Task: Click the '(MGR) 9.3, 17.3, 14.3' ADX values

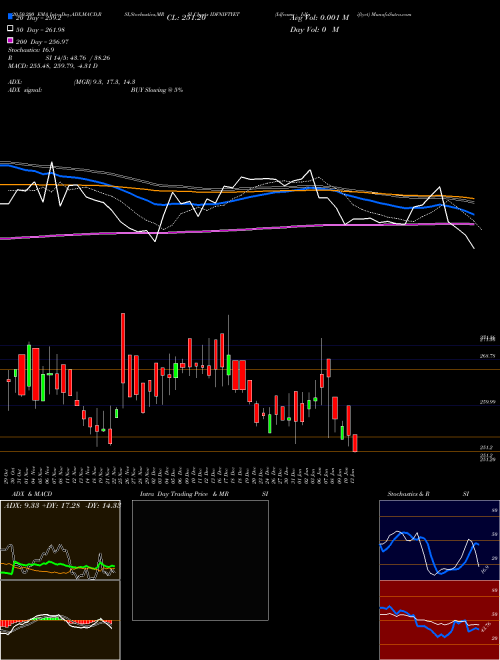Action: (104, 82)
